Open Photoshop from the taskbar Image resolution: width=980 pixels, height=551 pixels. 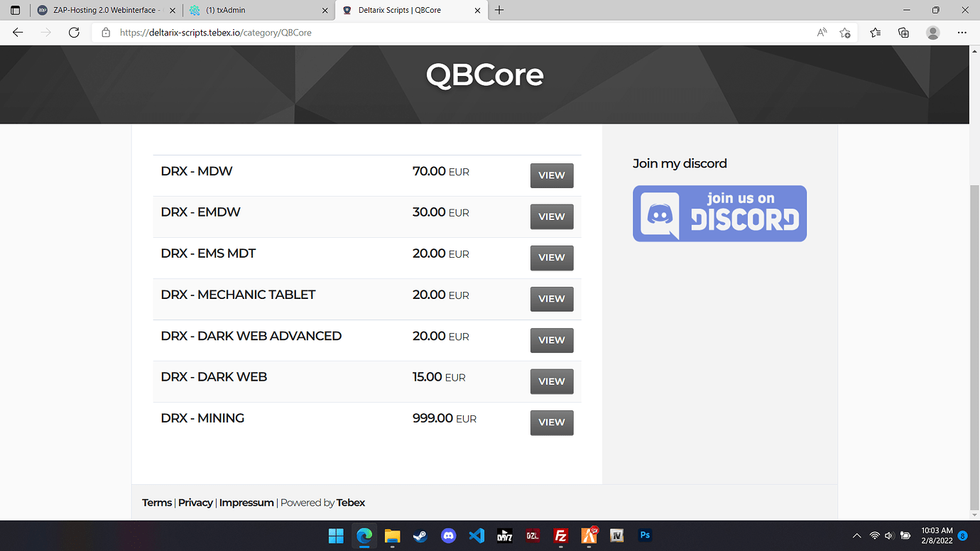point(645,535)
